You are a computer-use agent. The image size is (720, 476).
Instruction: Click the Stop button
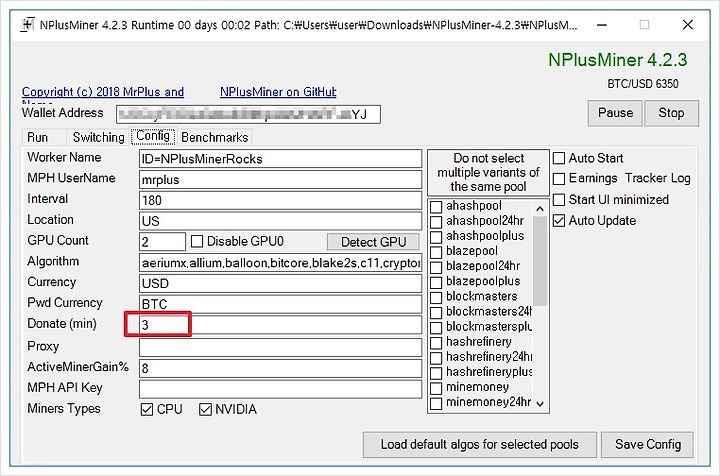[671, 113]
